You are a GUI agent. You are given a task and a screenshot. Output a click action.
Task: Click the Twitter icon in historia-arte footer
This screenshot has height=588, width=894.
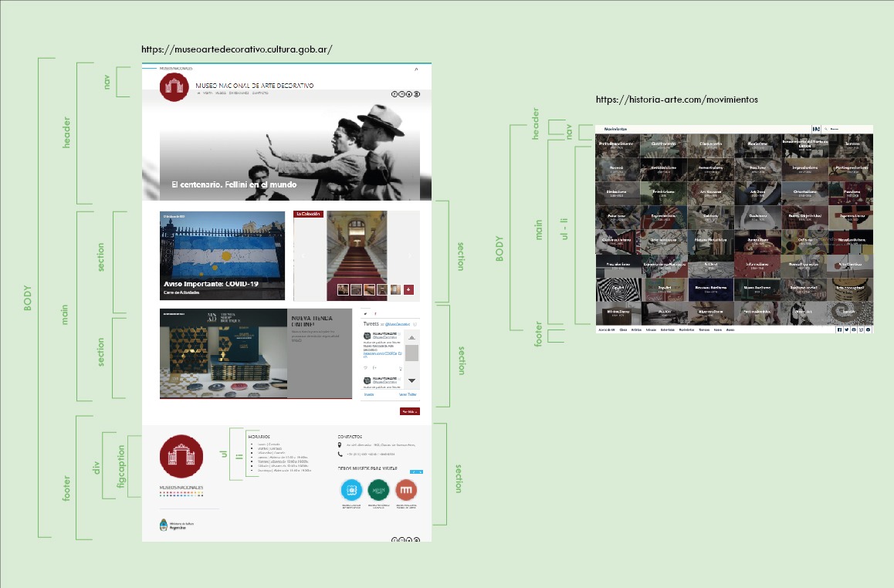(x=846, y=329)
